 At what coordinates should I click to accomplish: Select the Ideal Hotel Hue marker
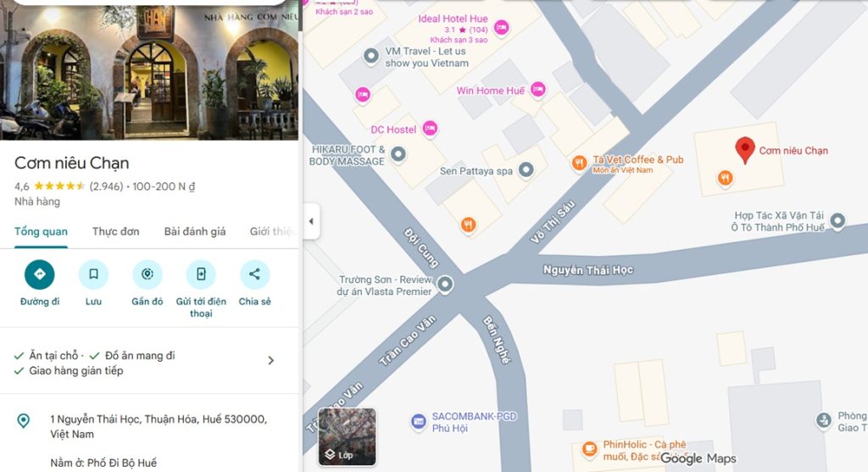pyautogui.click(x=502, y=27)
